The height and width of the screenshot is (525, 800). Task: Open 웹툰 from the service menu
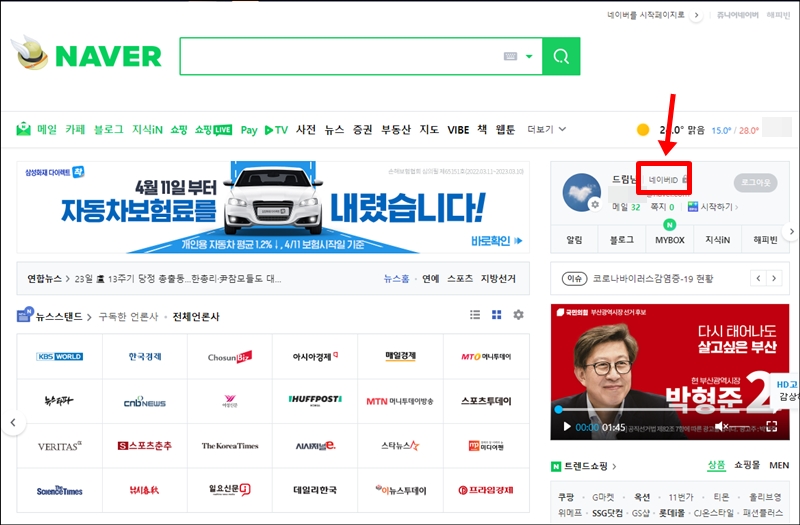[x=505, y=129]
